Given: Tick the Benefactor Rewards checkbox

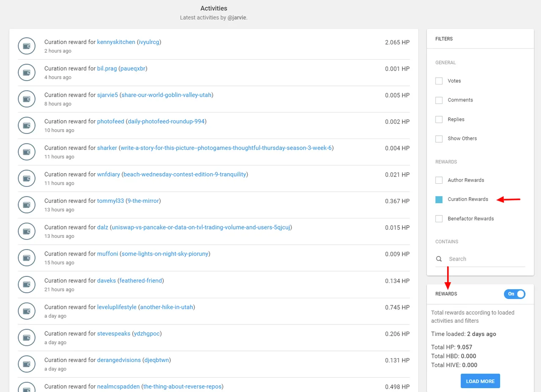Looking at the screenshot, I should point(439,219).
